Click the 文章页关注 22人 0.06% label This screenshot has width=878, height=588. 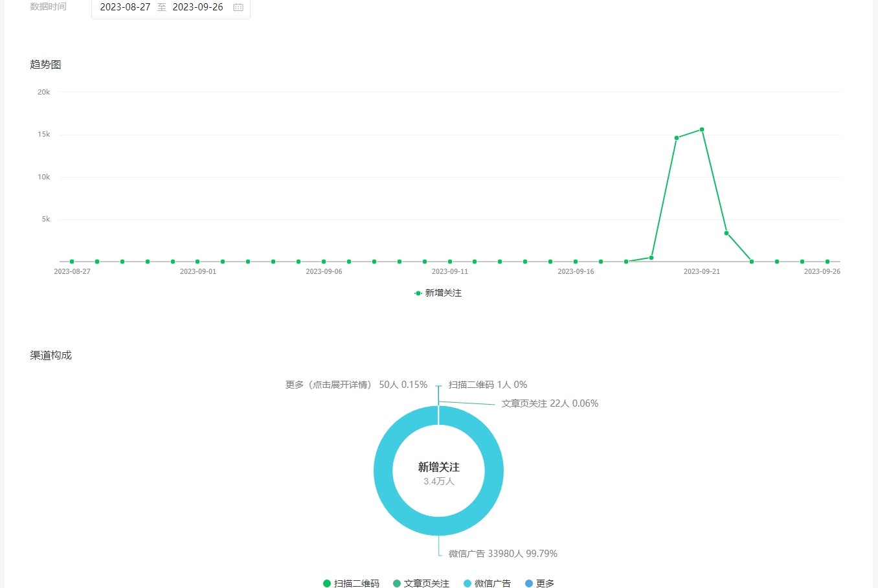(x=550, y=403)
